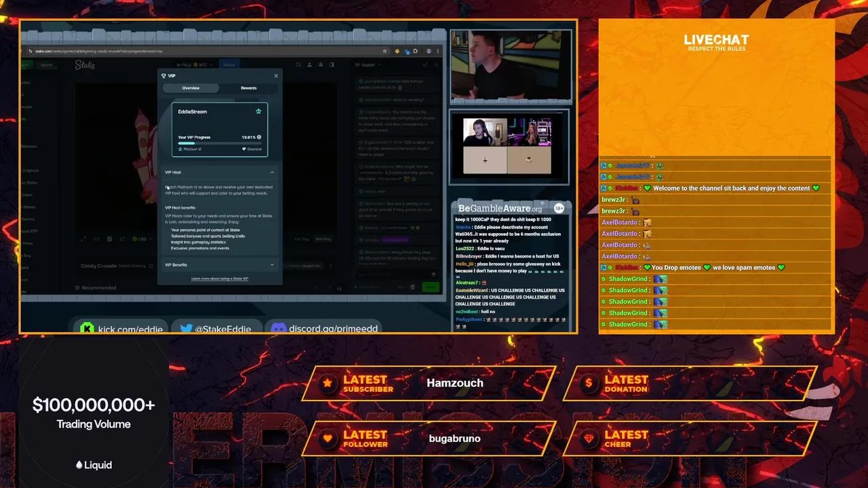
Task: Open the Stake user account icon
Action: (x=309, y=65)
